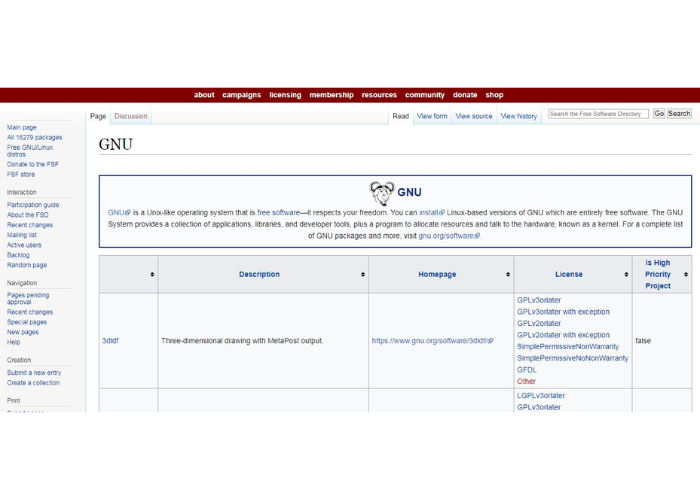Open the community menu item
The width and height of the screenshot is (700, 500).
point(425,95)
